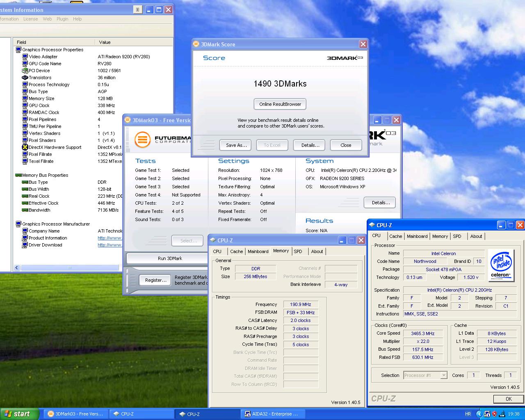Image resolution: width=525 pixels, height=420 pixels.
Task: Click the Bandwidth memory icon
Action: coord(25,210)
